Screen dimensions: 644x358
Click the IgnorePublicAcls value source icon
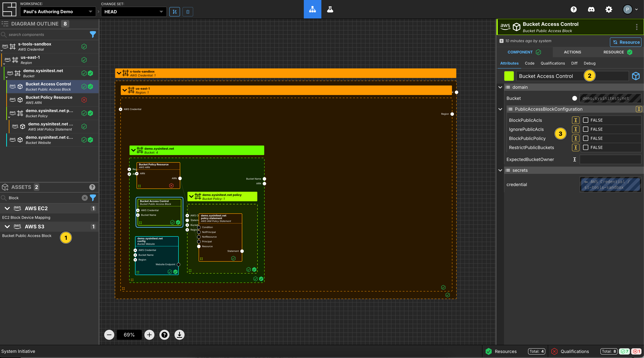click(575, 129)
